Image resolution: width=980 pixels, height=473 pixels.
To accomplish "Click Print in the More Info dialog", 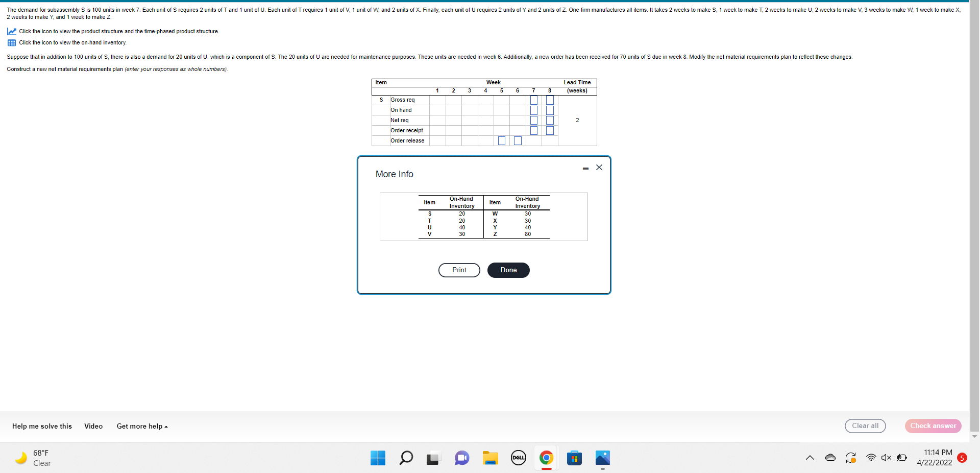I will 458,270.
